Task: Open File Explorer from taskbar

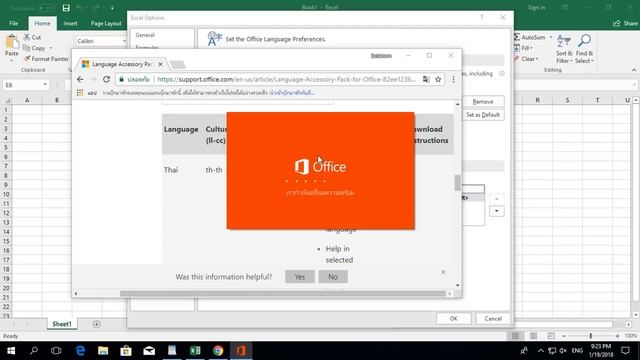Action: 103,350
